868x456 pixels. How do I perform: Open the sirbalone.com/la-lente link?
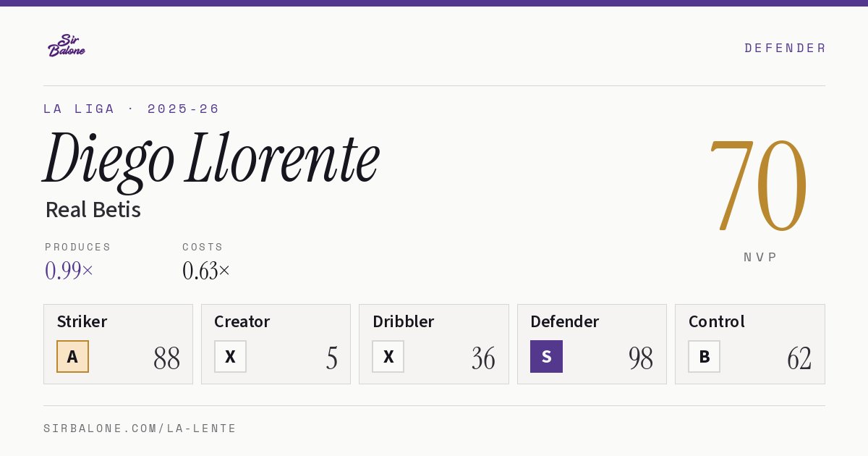140,428
